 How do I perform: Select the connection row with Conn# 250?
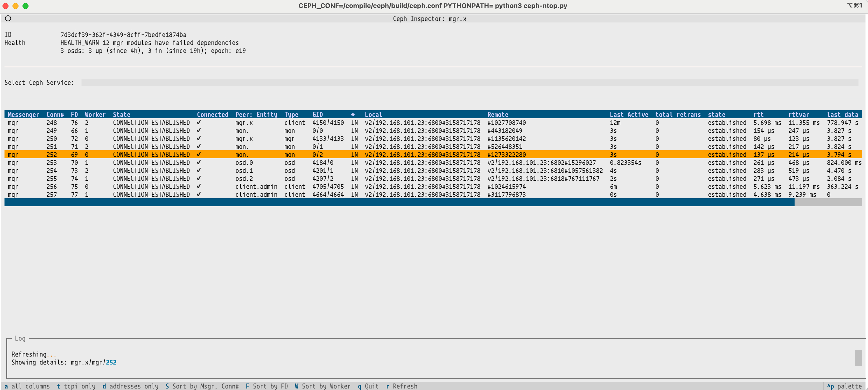point(433,139)
